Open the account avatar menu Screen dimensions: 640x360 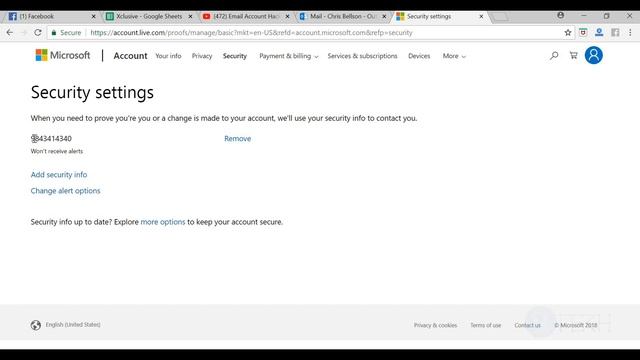pyautogui.click(x=593, y=55)
